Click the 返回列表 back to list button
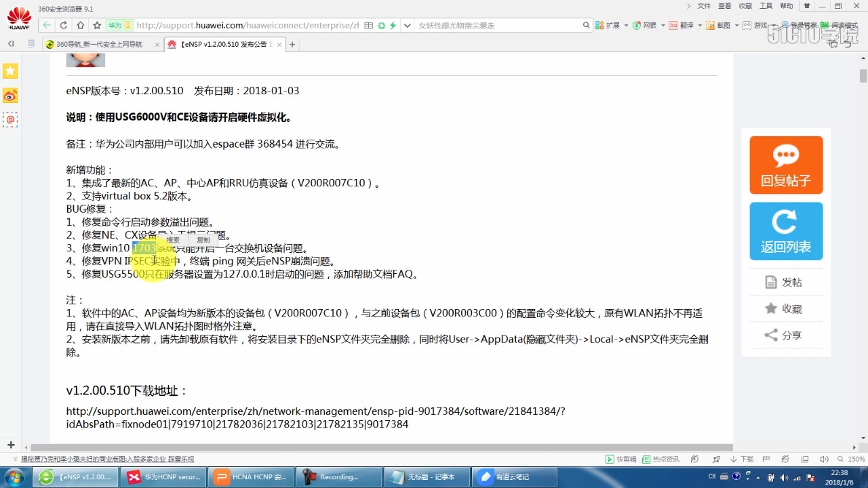 pyautogui.click(x=786, y=231)
